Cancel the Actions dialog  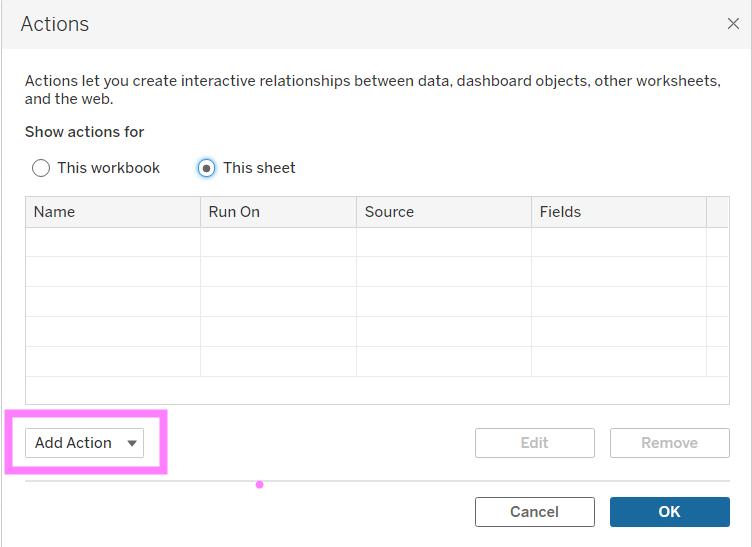[534, 512]
